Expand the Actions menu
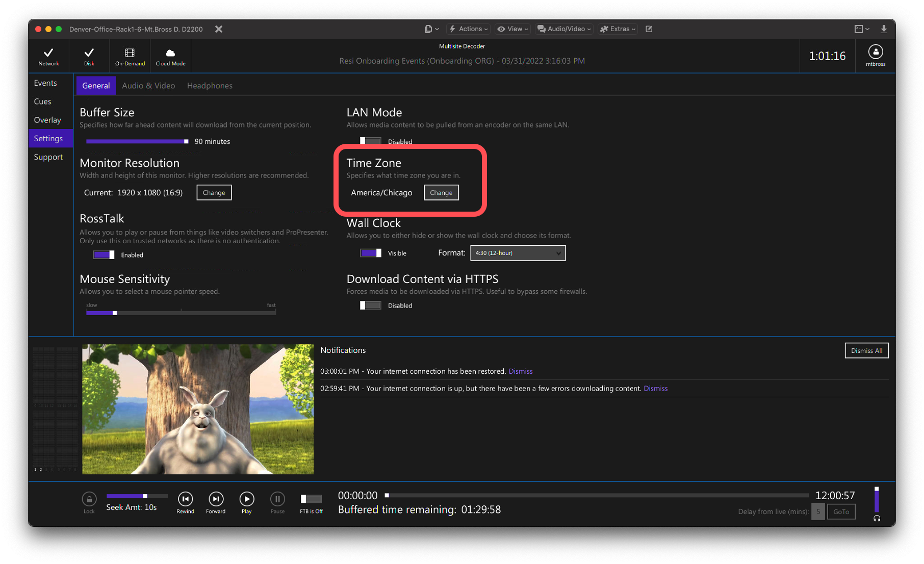 pyautogui.click(x=469, y=29)
